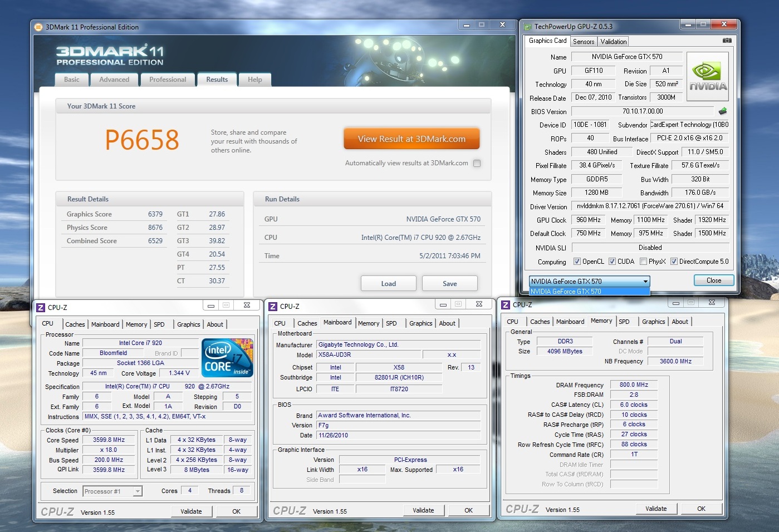
Task: Open Graphics tab in middle CPU-Z window
Action: [x=421, y=323]
